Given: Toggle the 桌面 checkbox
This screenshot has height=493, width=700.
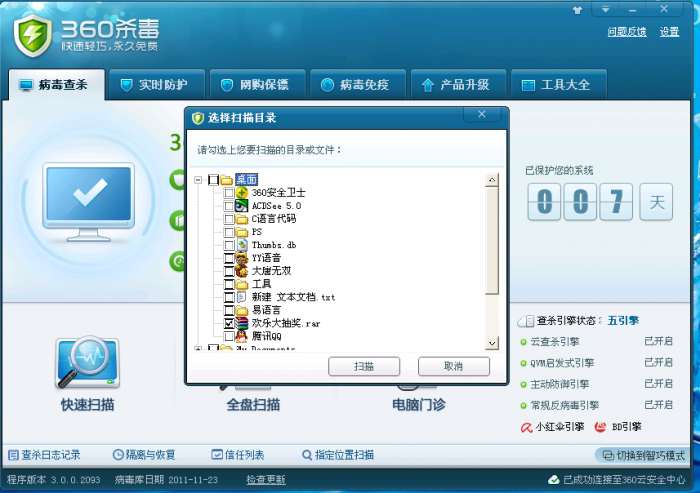Looking at the screenshot, I should click(x=213, y=180).
